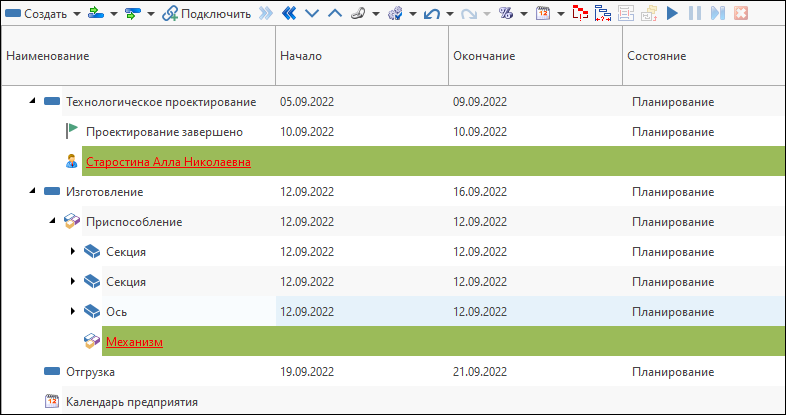
Task: Open dropdown next to the percent icon
Action: point(524,14)
